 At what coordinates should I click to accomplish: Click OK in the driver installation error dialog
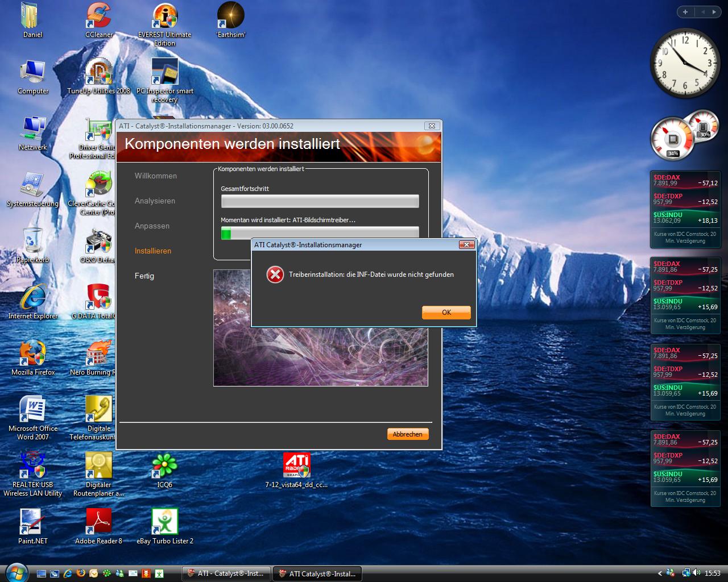click(x=446, y=312)
